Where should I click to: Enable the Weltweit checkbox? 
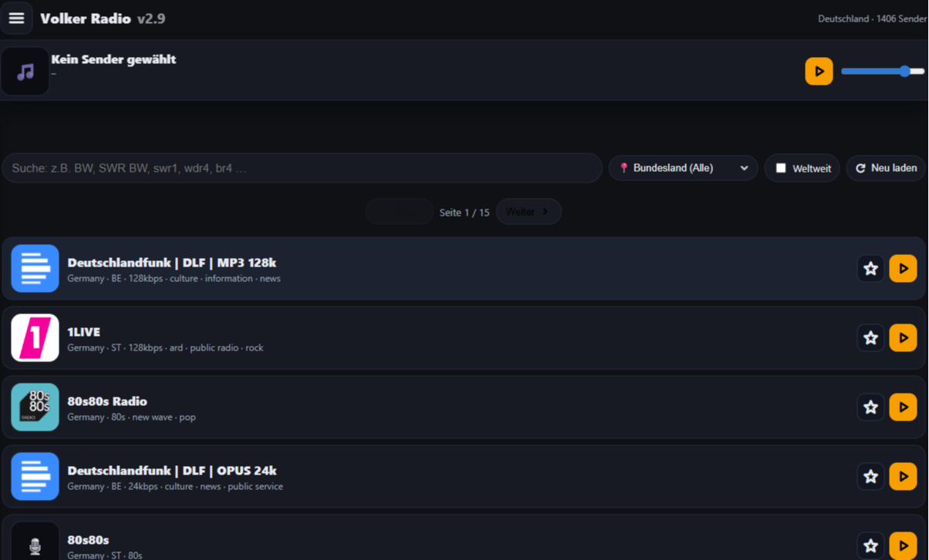(781, 168)
